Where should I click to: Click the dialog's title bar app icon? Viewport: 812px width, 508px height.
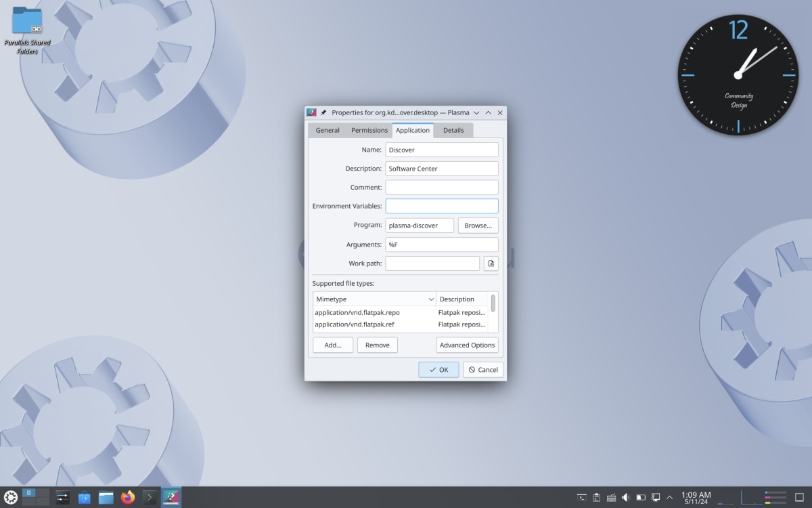pos(312,112)
